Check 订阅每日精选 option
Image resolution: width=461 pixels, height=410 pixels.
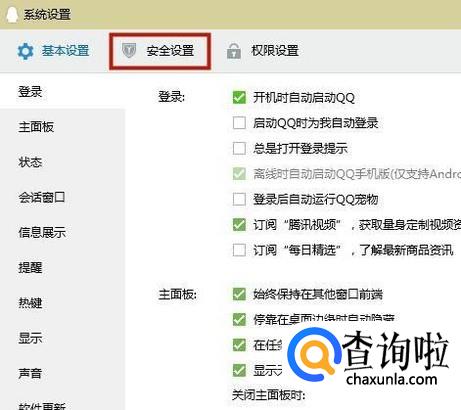239,250
